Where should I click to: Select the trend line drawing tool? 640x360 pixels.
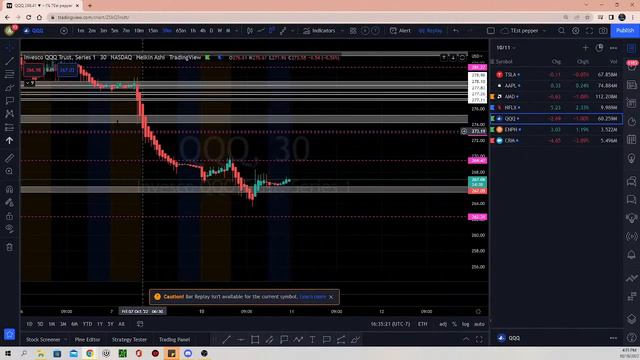tap(9, 61)
